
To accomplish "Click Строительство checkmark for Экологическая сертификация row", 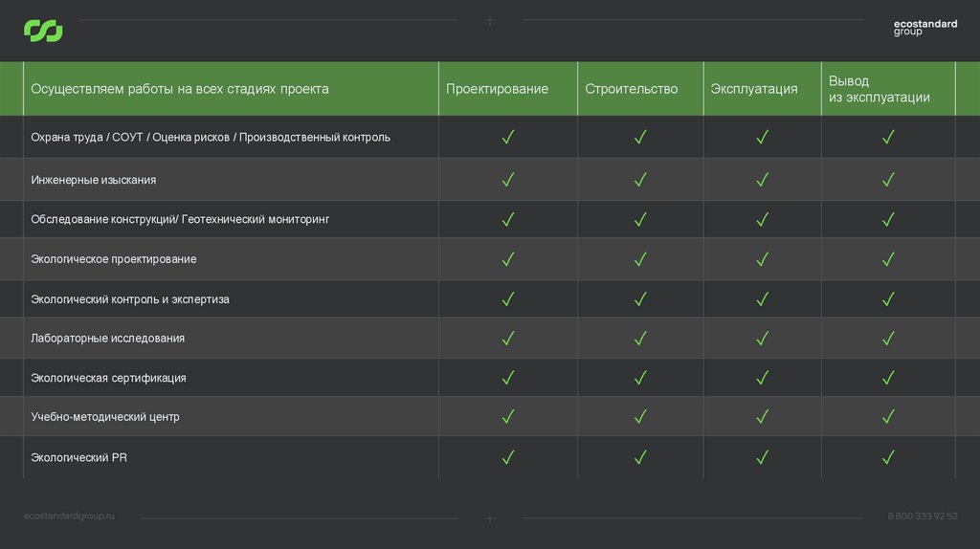I will (640, 378).
